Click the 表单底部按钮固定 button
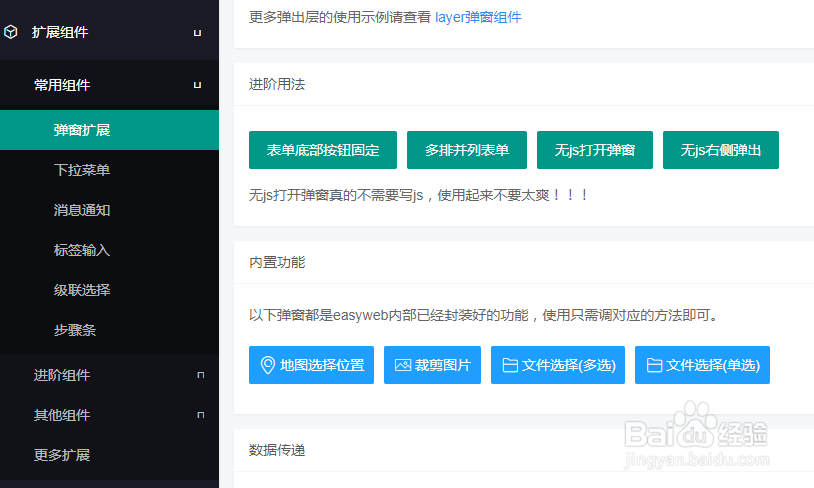Image resolution: width=814 pixels, height=488 pixels. pyautogui.click(x=323, y=150)
